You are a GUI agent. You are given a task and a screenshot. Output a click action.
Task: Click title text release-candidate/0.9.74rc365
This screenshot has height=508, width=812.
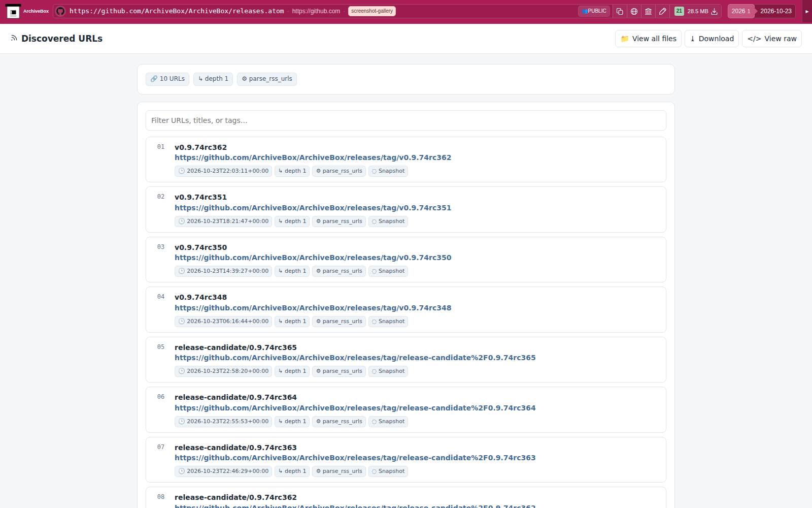tap(235, 347)
